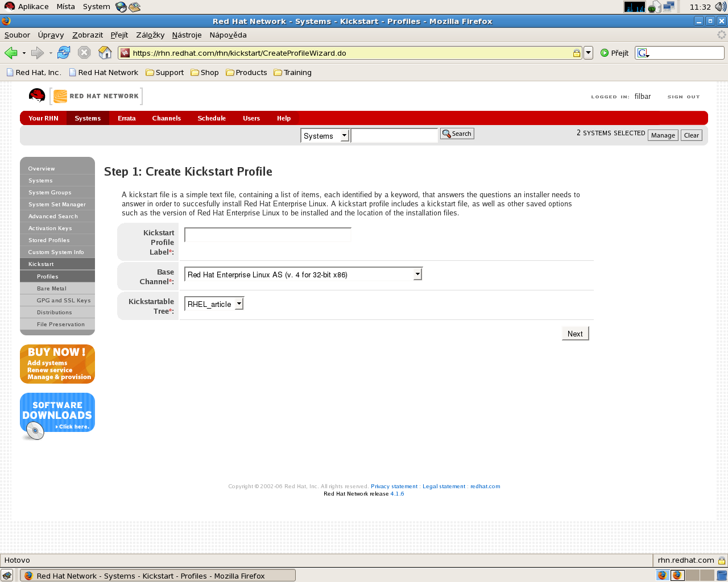728x582 pixels.
Task: Click the URL address bar field
Action: [350, 53]
